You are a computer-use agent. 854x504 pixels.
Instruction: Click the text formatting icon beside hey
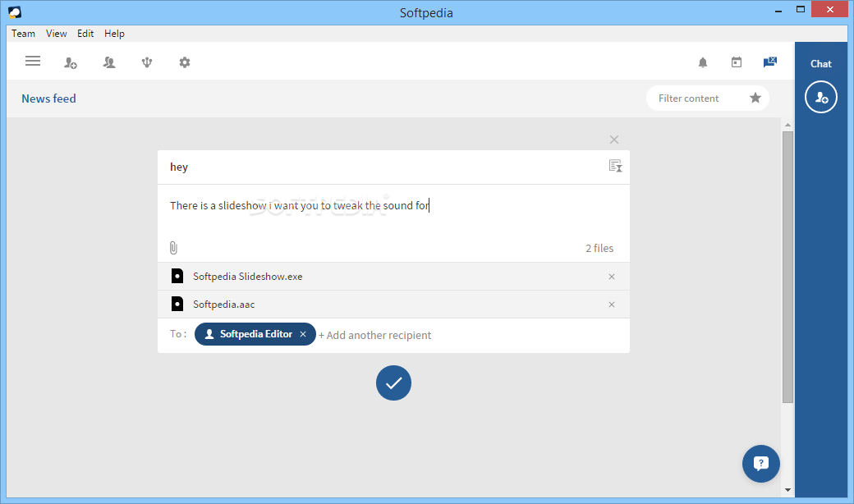pyautogui.click(x=615, y=166)
